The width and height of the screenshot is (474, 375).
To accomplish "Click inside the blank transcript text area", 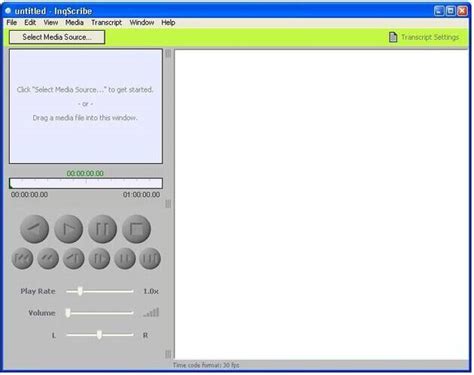I will click(321, 204).
